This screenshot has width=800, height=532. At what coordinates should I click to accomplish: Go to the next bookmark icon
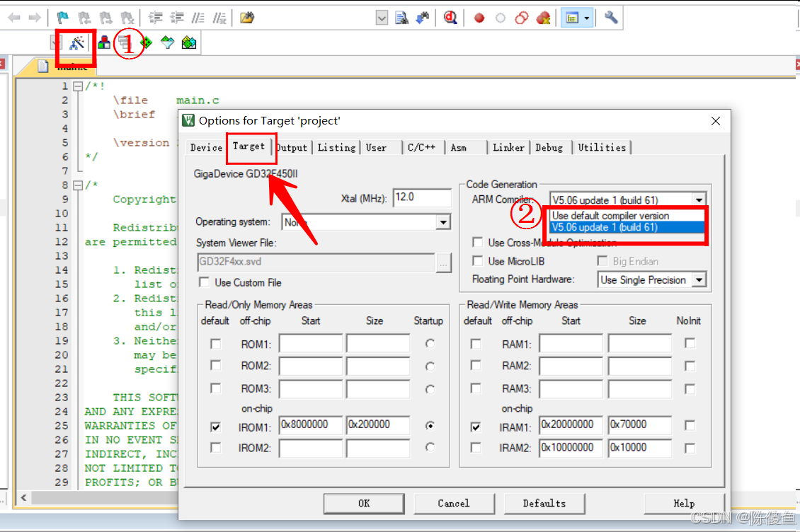[105, 18]
